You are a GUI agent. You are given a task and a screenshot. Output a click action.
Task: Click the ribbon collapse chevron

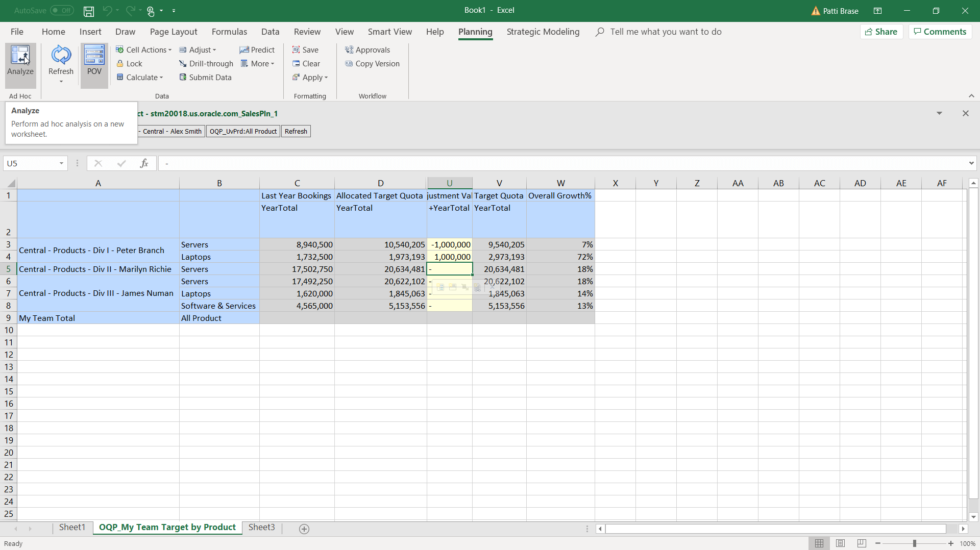click(x=971, y=95)
